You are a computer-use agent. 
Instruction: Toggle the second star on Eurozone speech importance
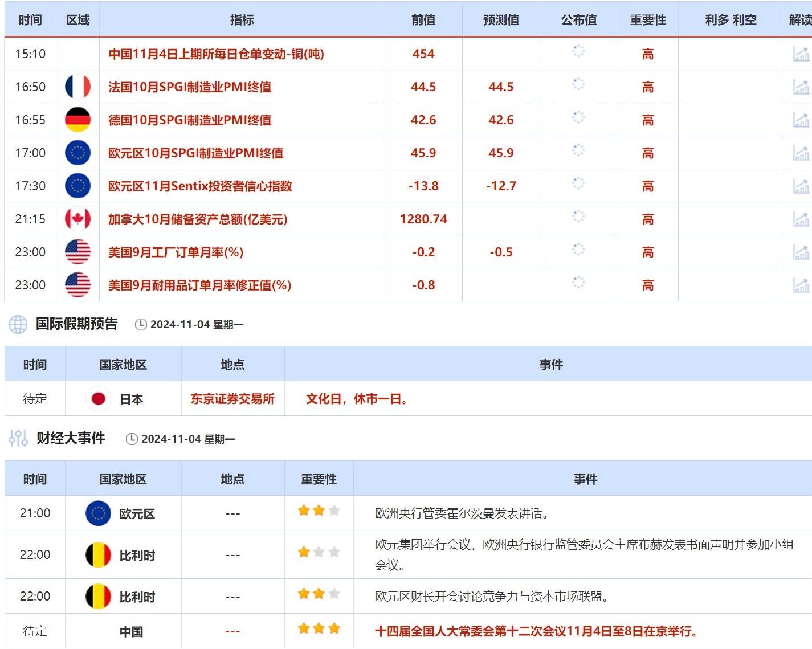point(319,511)
